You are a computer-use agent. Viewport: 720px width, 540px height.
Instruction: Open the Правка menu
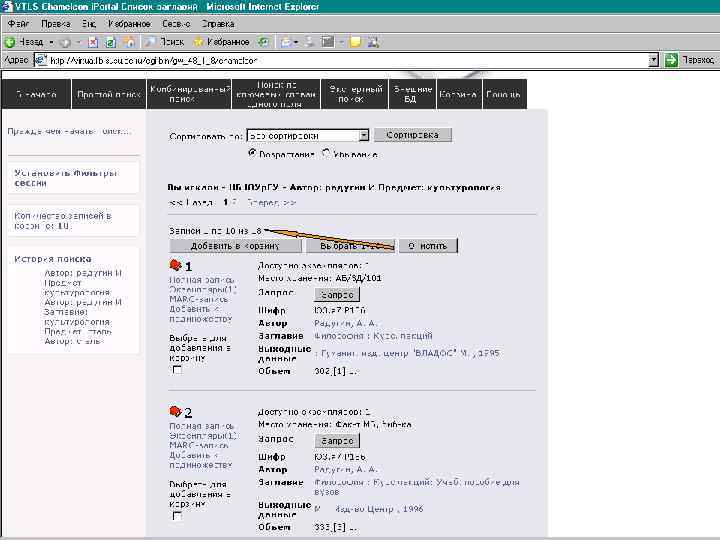[x=56, y=23]
